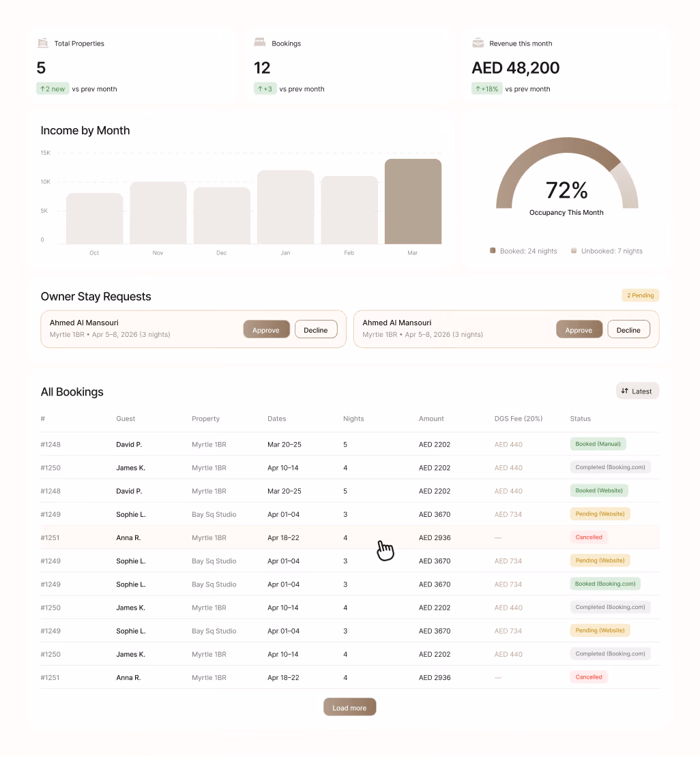Click the Property column header

pos(206,419)
